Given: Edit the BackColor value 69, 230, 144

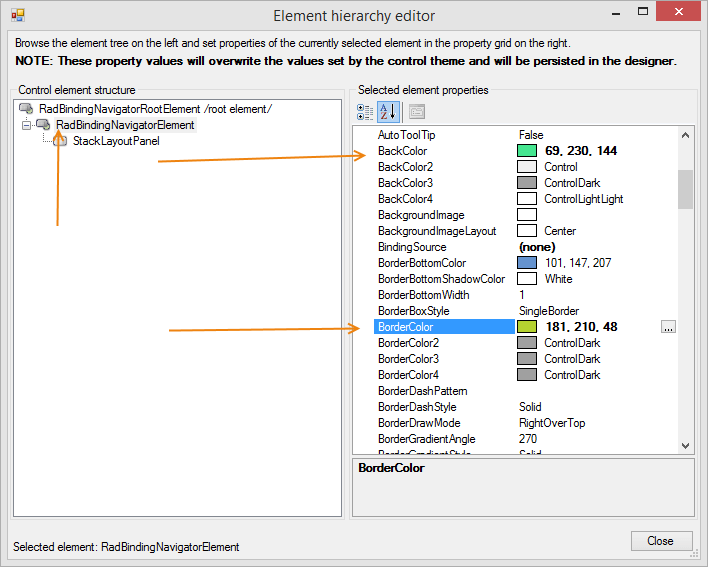Looking at the screenshot, I should (581, 151).
